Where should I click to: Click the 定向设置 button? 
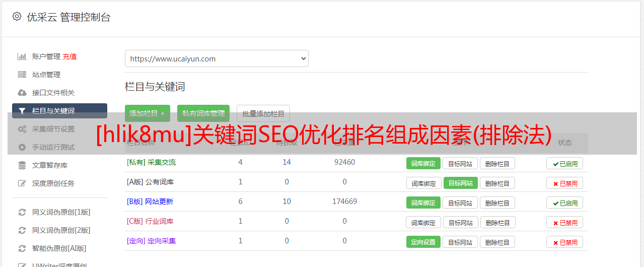pyautogui.click(x=423, y=242)
